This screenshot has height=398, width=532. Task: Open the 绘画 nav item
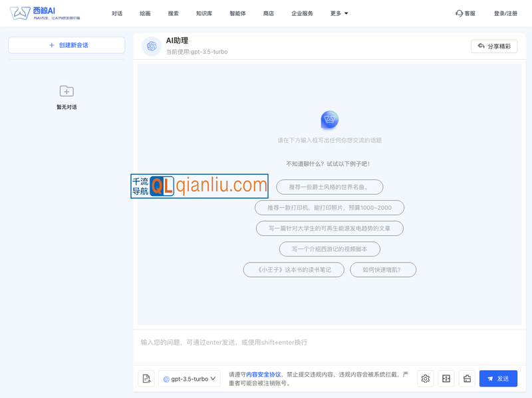(x=145, y=13)
